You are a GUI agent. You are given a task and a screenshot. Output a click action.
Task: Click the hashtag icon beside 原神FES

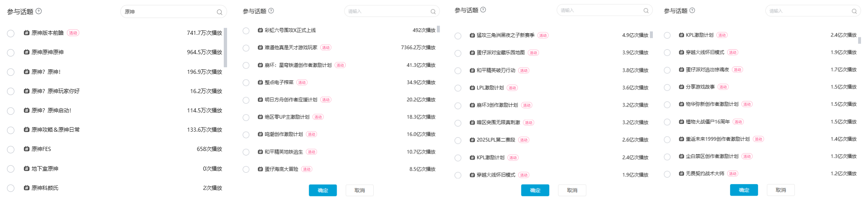click(x=27, y=149)
